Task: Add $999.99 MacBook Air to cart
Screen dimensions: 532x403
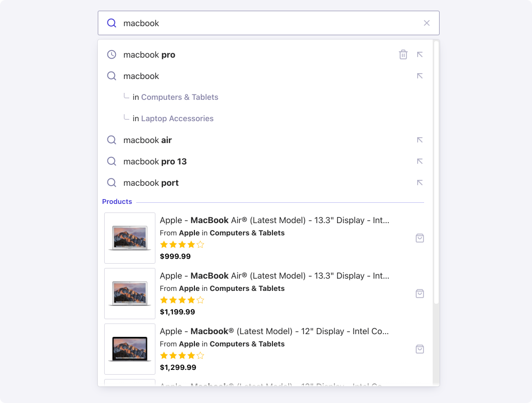Action: pyautogui.click(x=420, y=238)
